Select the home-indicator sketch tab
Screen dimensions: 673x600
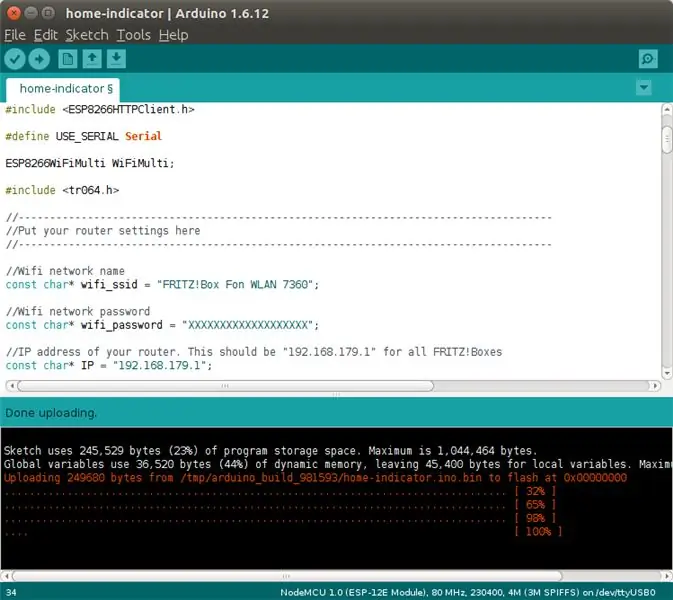[63, 89]
